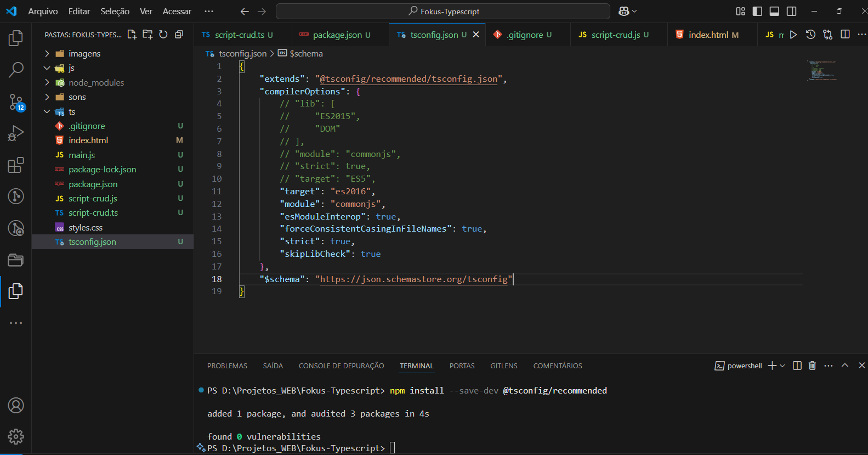Open the COMENTÁRIOS panel tab
868x455 pixels.
[558, 366]
